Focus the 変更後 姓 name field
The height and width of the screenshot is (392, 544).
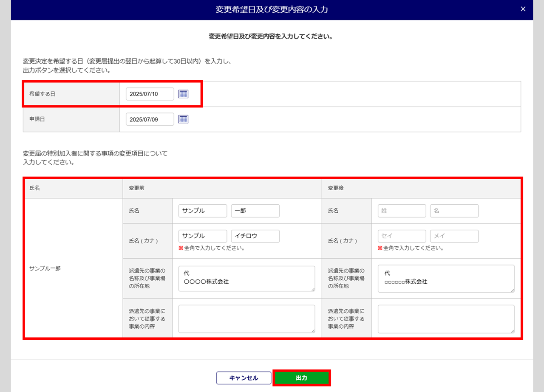pos(402,211)
